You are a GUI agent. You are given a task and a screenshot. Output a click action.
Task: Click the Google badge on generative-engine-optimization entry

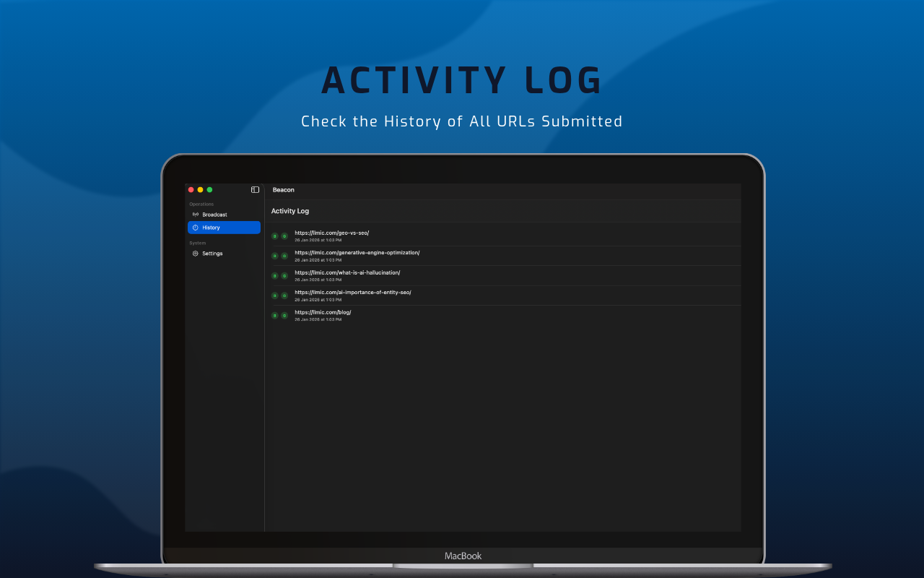[284, 255]
